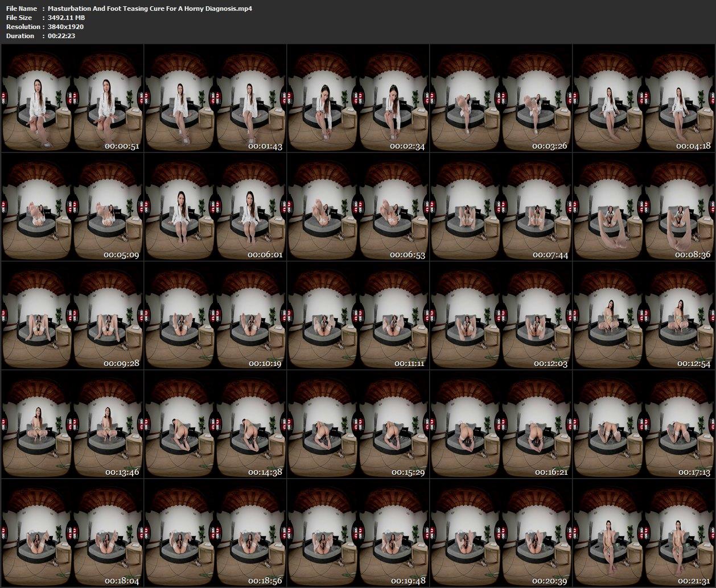
Task: Click the Duration label in header
Action: [20, 36]
